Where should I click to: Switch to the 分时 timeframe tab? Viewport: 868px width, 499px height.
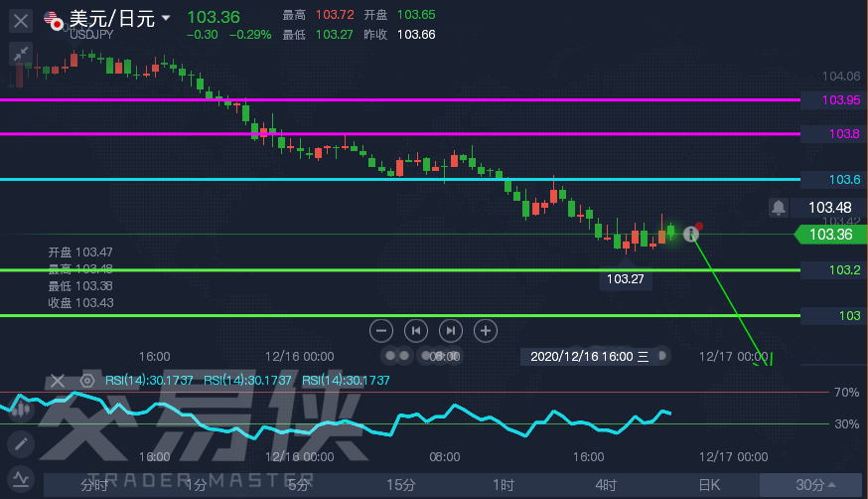[x=94, y=485]
